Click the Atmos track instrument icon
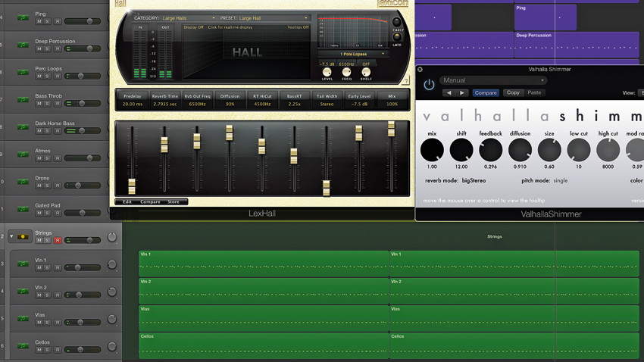The width and height of the screenshot is (644, 362). click(23, 154)
